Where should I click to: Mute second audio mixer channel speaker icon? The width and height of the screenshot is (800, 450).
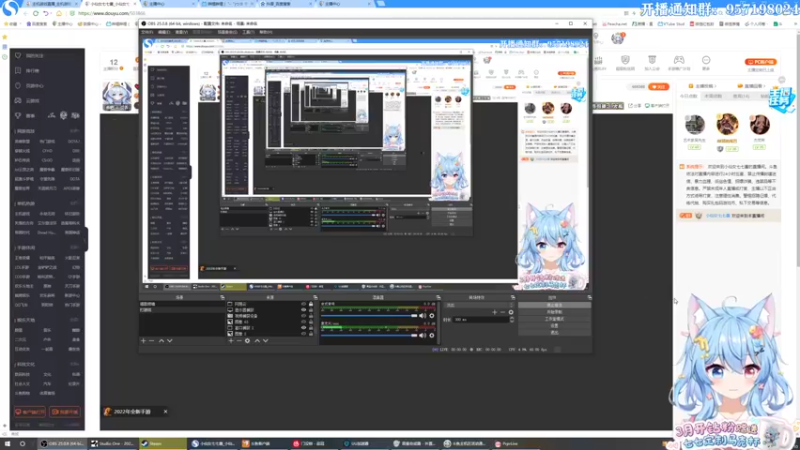(x=422, y=335)
